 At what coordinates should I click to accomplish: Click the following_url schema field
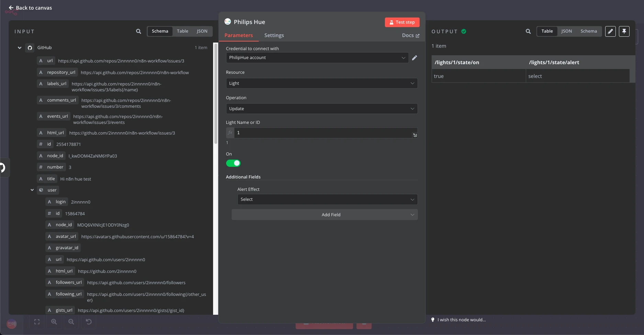65,294
